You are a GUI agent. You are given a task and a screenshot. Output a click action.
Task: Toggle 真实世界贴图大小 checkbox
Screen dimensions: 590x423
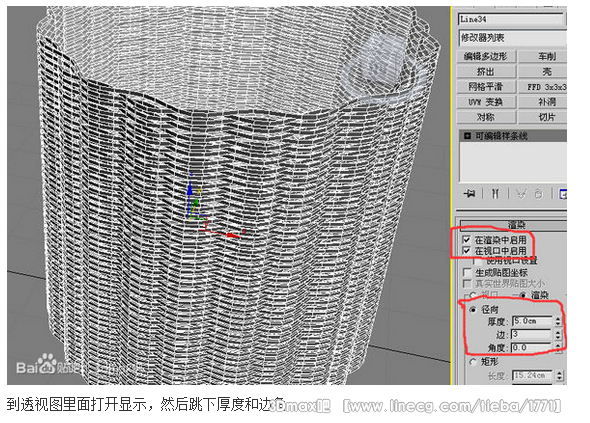467,283
